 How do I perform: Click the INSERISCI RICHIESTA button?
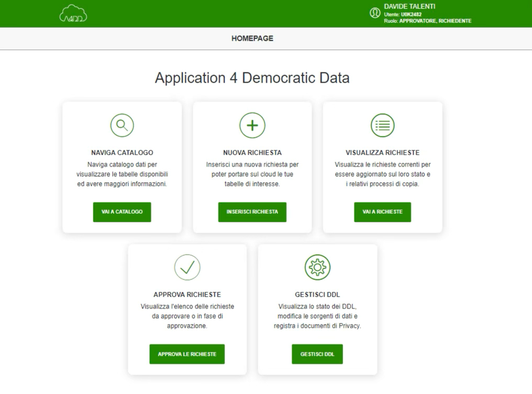point(252,212)
